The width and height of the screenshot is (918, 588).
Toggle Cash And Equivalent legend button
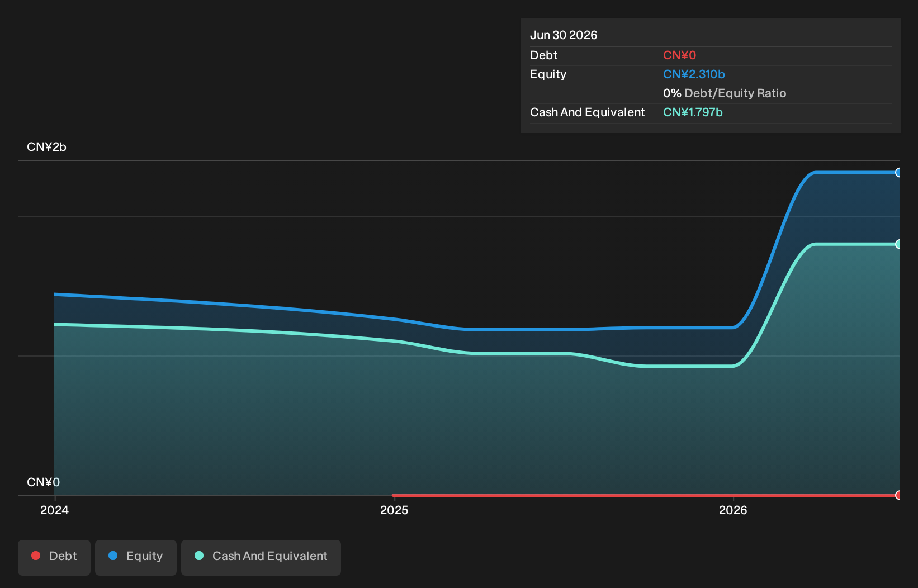coord(261,557)
